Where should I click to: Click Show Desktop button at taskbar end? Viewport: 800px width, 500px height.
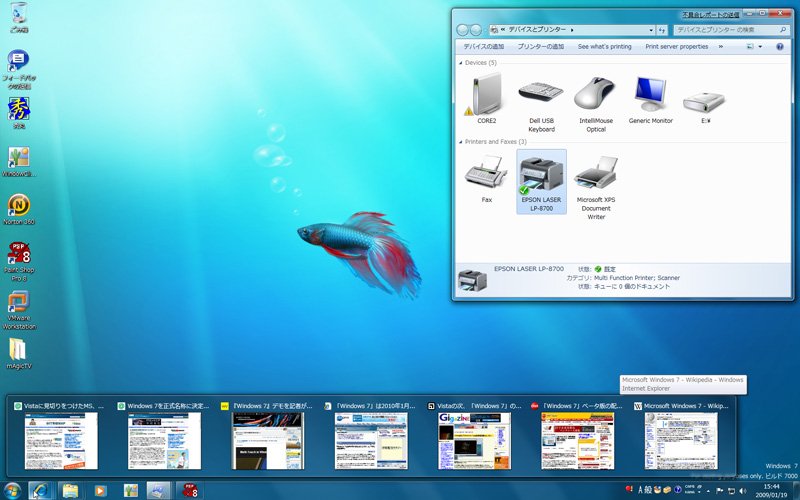[795, 490]
